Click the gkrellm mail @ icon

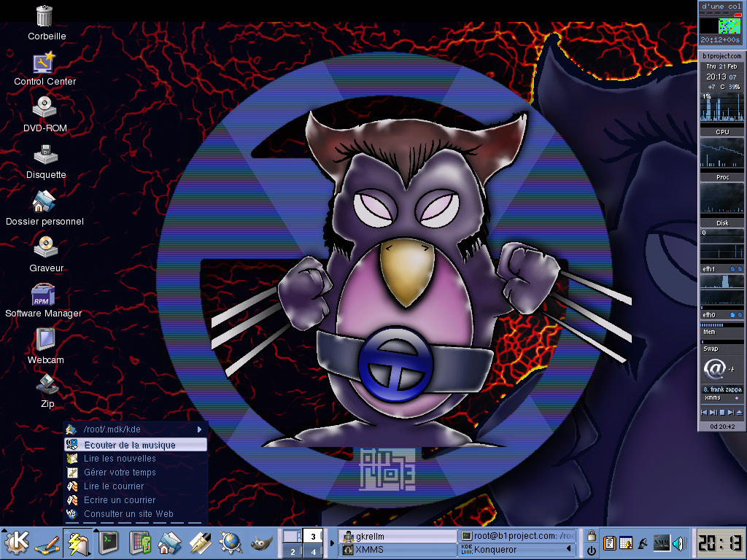(x=714, y=369)
